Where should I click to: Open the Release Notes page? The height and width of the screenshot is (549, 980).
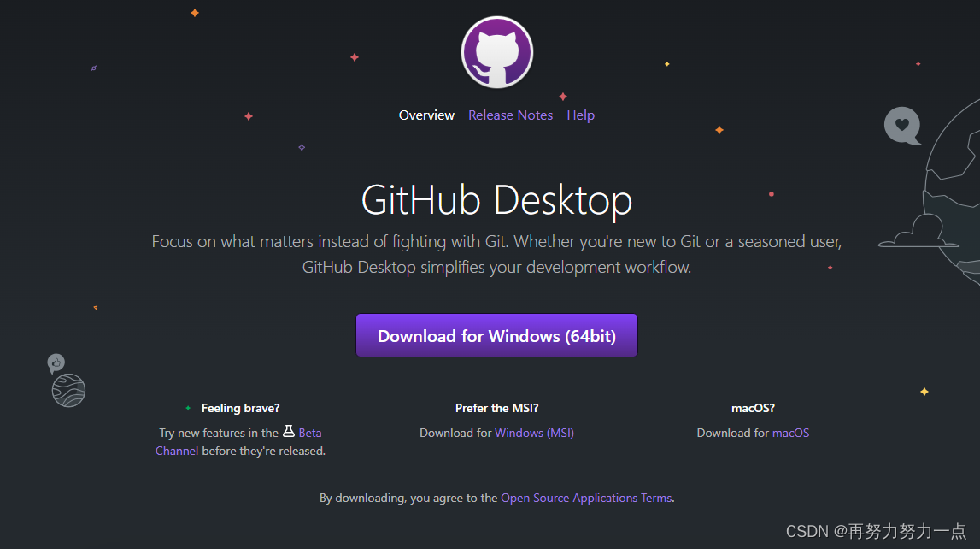[x=510, y=115]
